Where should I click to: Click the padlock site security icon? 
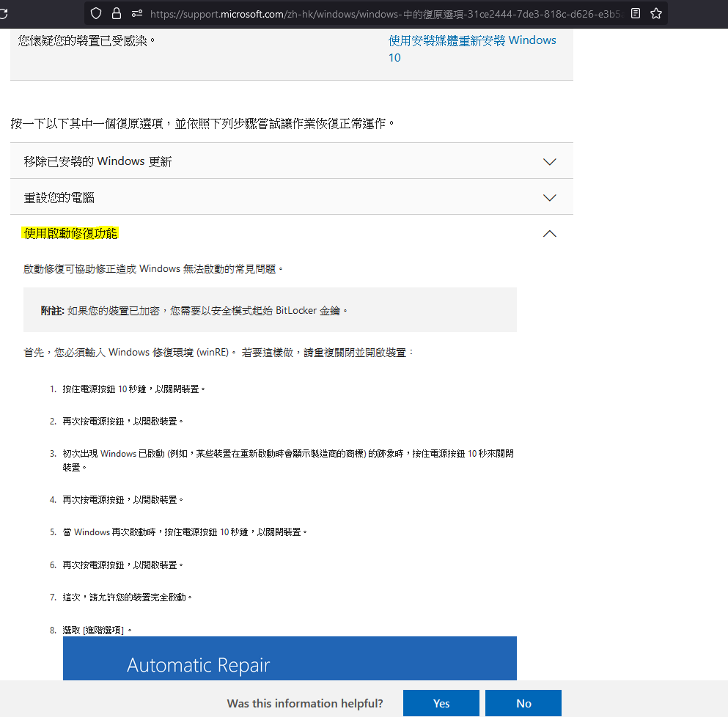pyautogui.click(x=117, y=13)
